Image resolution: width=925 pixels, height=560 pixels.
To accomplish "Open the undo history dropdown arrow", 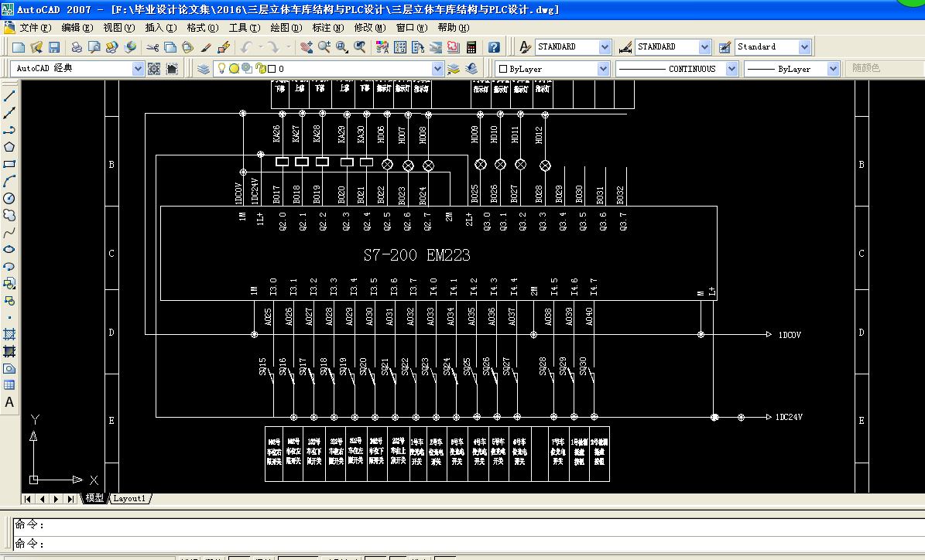I will 259,47.
